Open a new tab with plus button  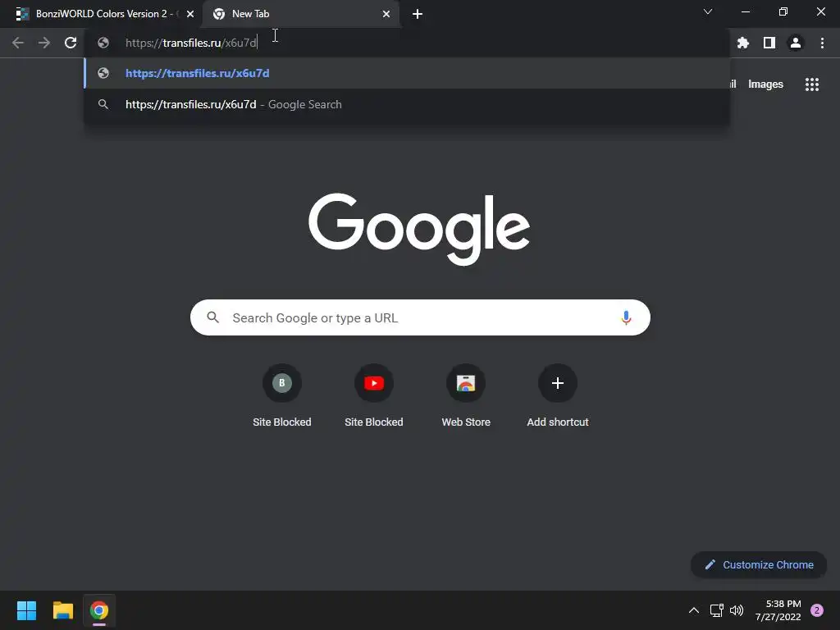(418, 14)
